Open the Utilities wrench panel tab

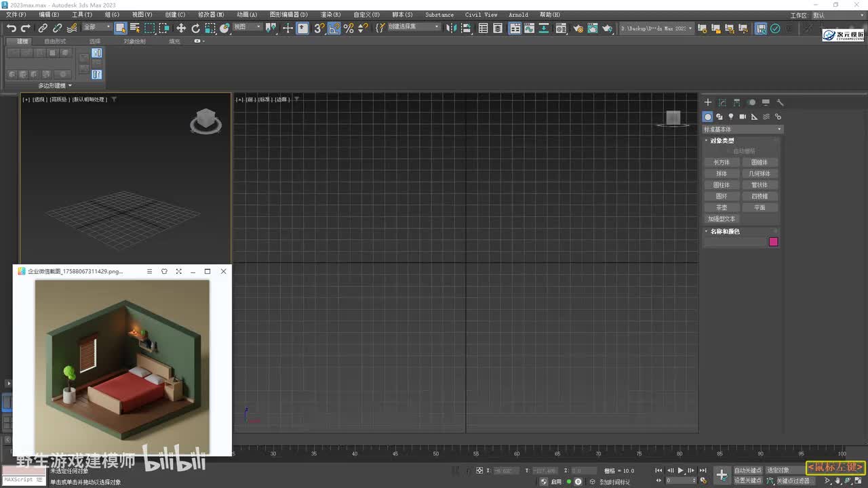click(x=780, y=102)
